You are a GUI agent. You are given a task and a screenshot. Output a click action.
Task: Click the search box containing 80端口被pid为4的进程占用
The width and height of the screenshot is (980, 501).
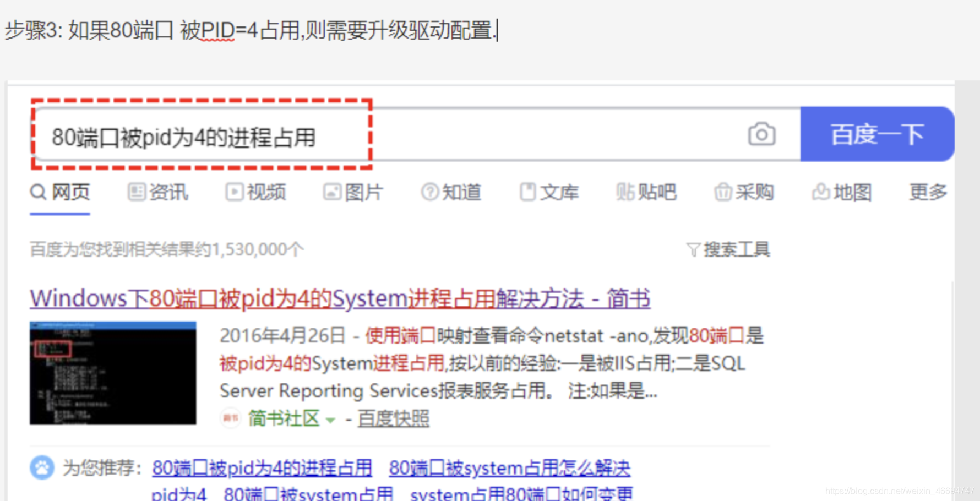click(416, 135)
